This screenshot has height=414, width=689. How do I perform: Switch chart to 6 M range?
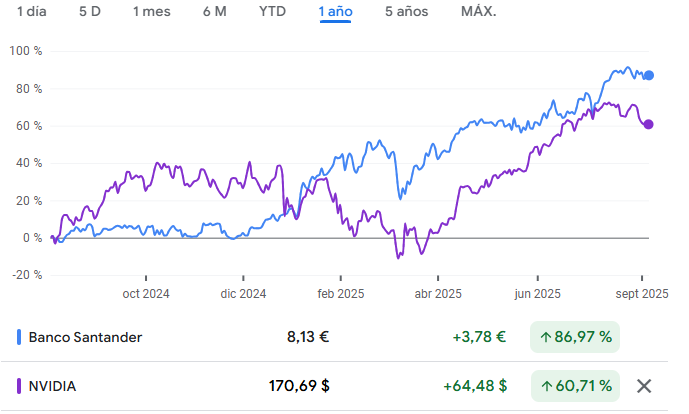click(214, 12)
